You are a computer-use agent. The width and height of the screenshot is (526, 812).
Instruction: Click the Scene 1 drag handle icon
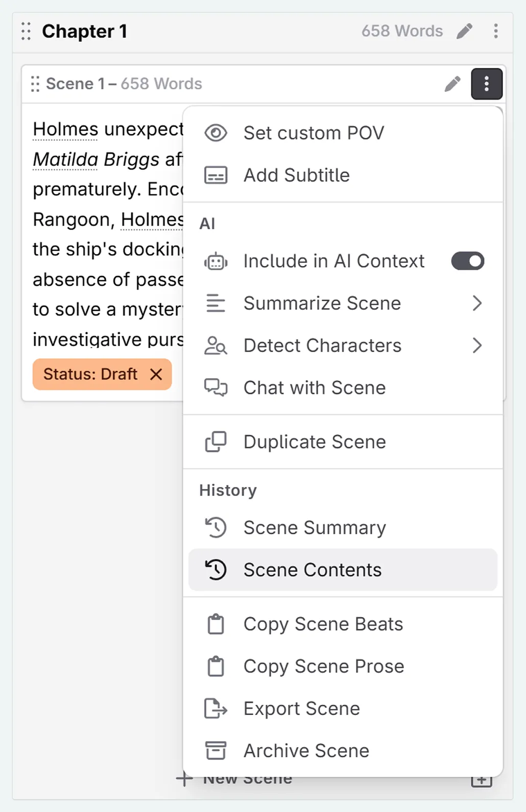(35, 84)
